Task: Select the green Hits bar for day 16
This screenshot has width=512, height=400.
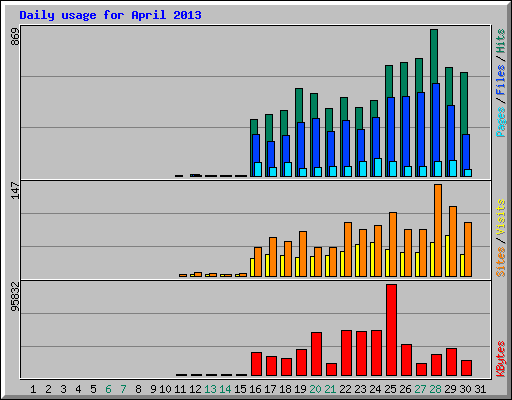Action: 254,127
